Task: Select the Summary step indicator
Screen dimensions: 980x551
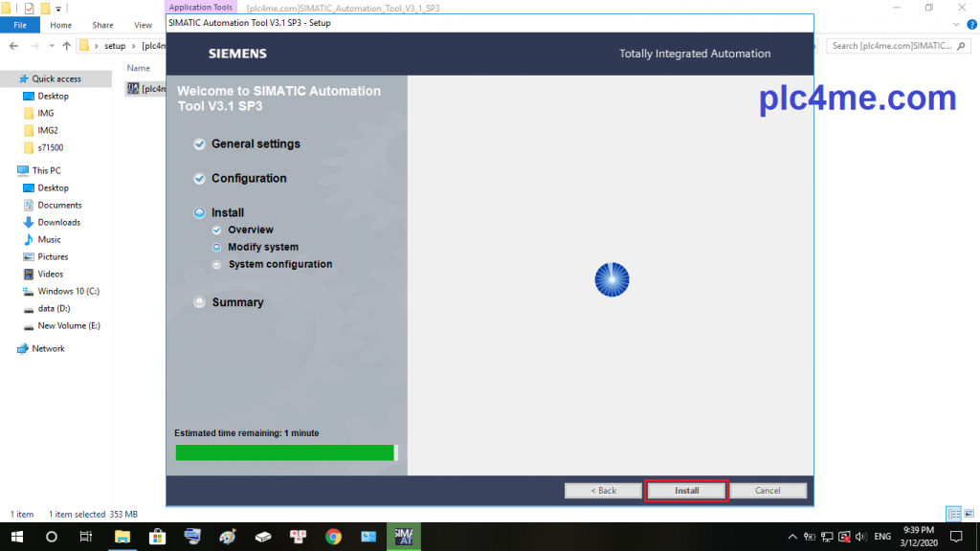Action: [199, 302]
